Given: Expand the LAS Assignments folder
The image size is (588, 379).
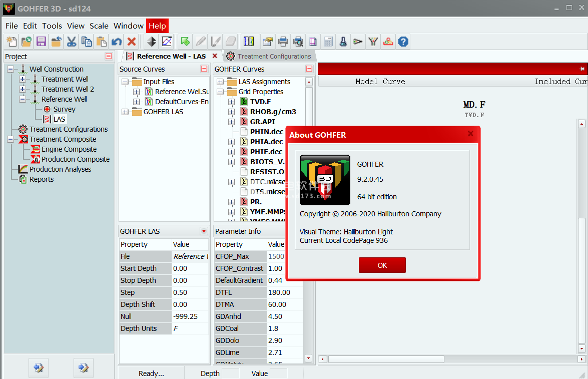Looking at the screenshot, I should [220, 82].
